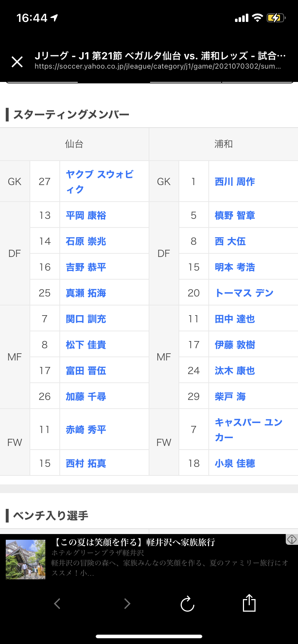The image size is (298, 644).
Task: Select 小泉 佳穂 player link
Action: pyautogui.click(x=235, y=464)
